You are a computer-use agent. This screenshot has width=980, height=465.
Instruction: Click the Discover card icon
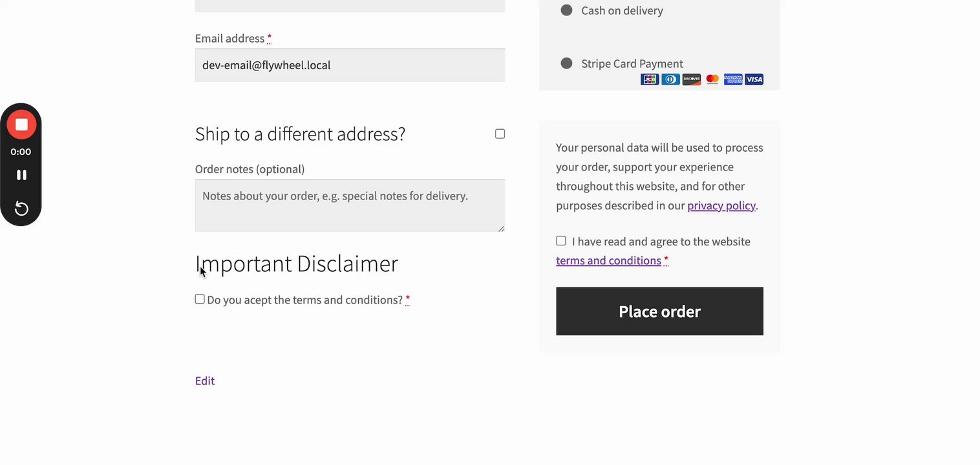pos(692,79)
